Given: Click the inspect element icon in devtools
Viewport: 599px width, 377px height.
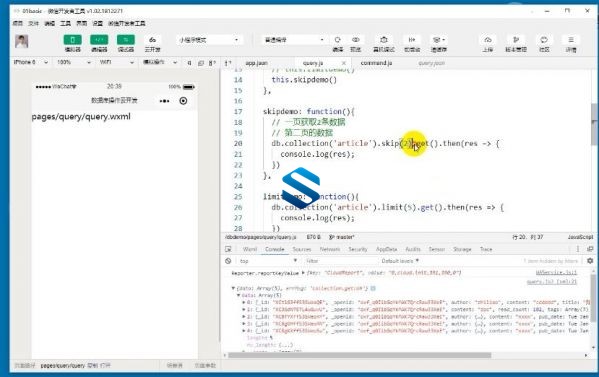Looking at the screenshot, I should tap(228, 249).
